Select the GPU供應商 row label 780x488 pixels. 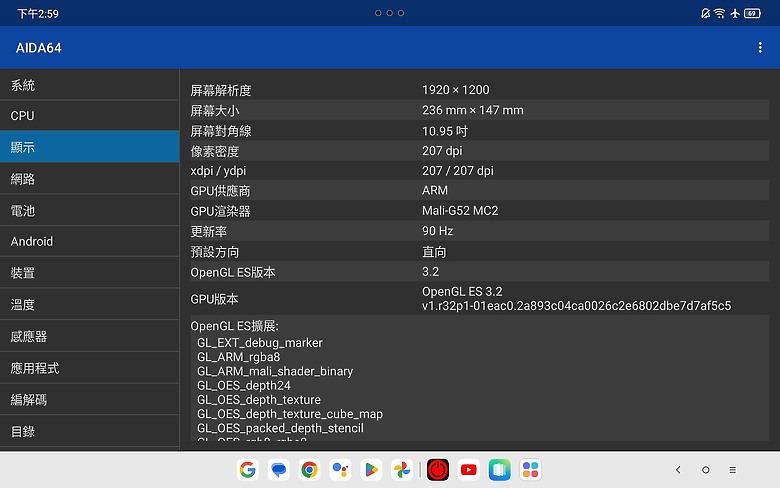point(220,191)
